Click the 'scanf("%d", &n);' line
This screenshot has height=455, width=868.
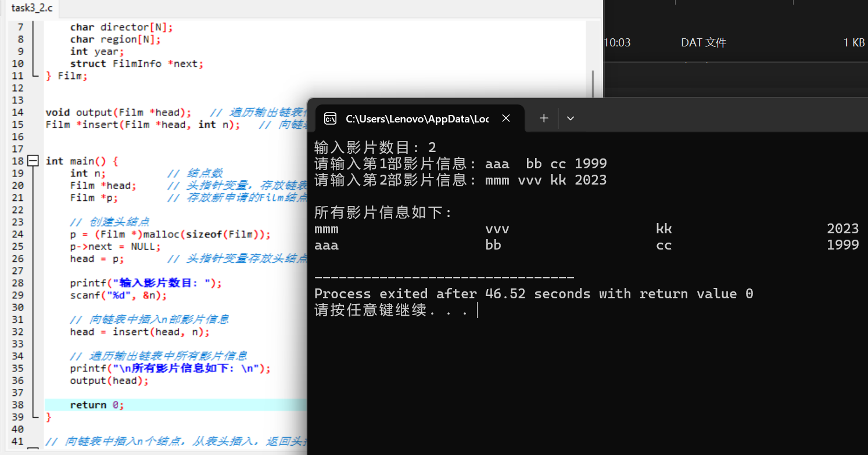[x=119, y=295]
